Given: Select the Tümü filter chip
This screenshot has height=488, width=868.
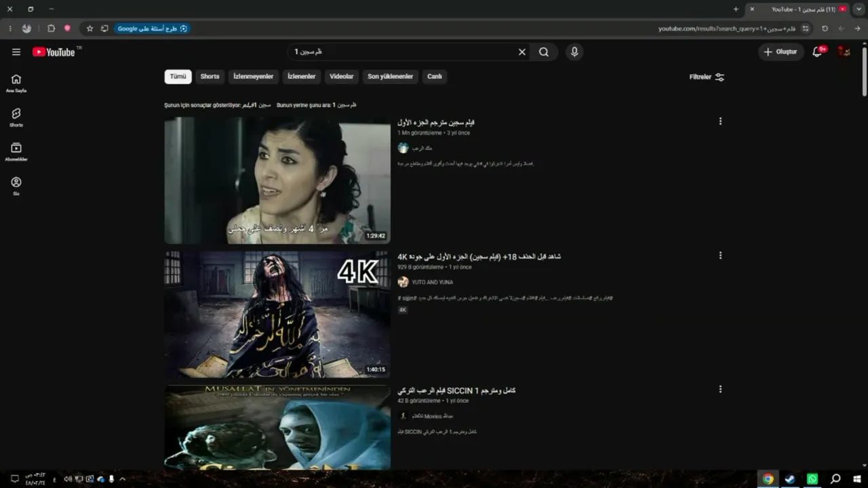Looking at the screenshot, I should (x=178, y=77).
